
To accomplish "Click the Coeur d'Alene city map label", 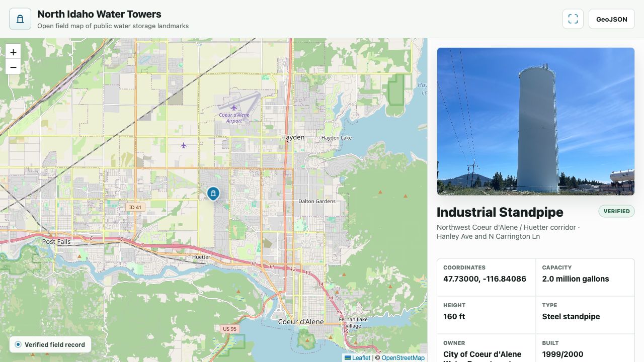I will (x=301, y=322).
